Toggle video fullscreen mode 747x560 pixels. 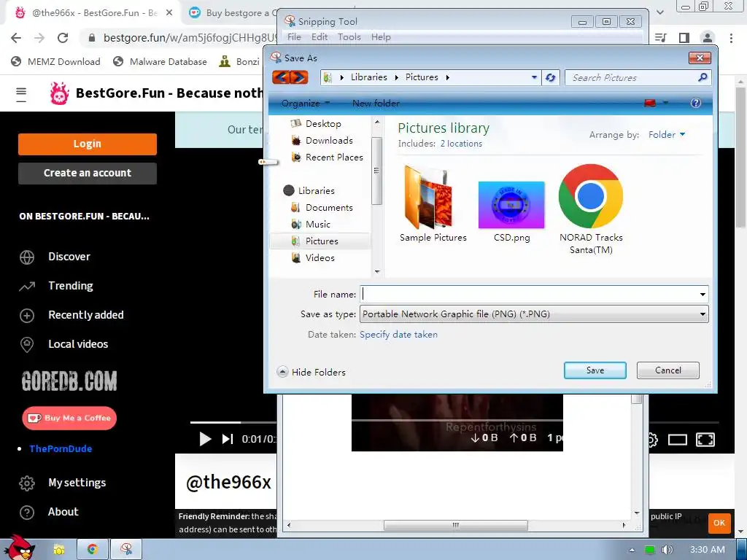[x=705, y=440]
